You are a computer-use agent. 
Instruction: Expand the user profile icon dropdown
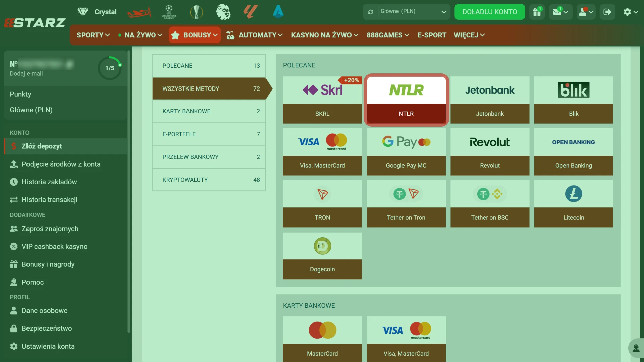point(586,12)
